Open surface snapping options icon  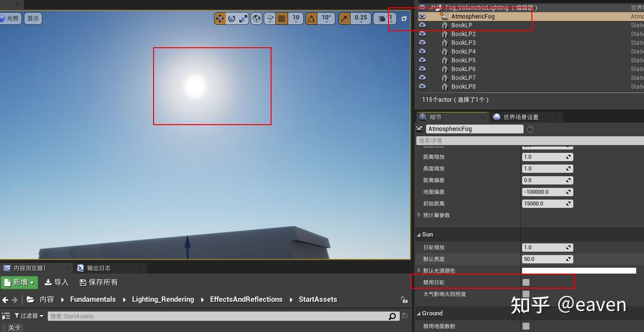[x=270, y=18]
